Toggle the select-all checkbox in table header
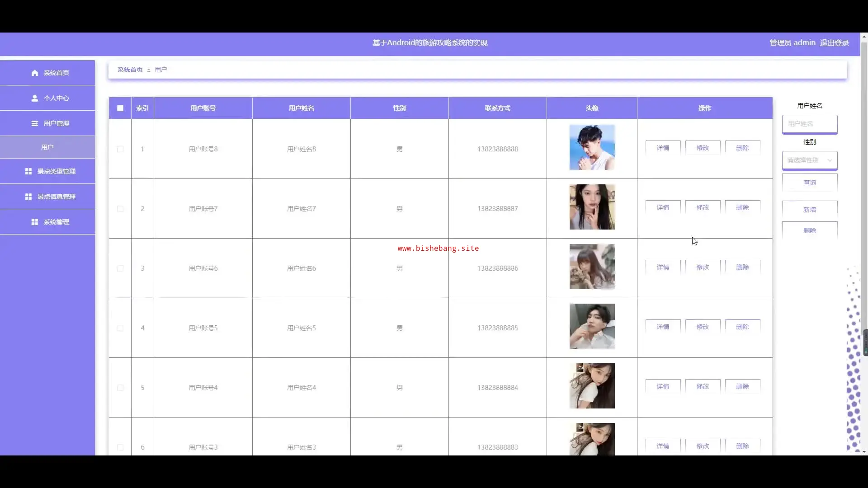Image resolution: width=868 pixels, height=488 pixels. tap(120, 108)
